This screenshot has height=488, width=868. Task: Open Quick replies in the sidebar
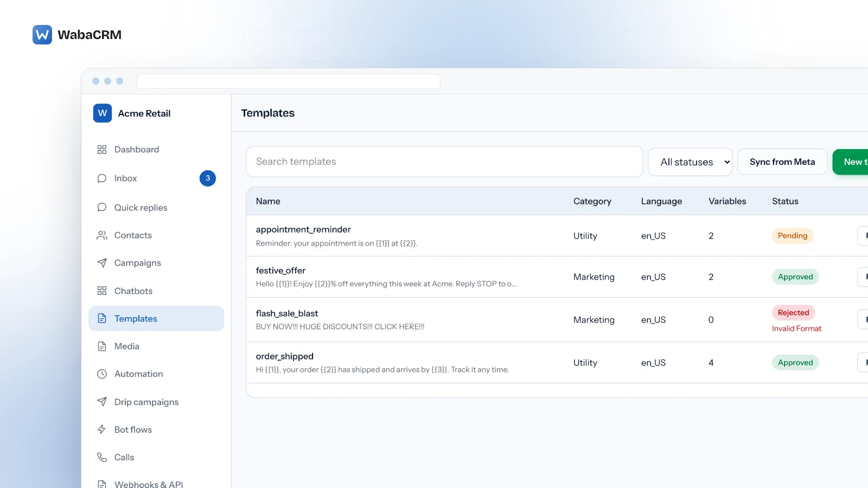[156, 208]
